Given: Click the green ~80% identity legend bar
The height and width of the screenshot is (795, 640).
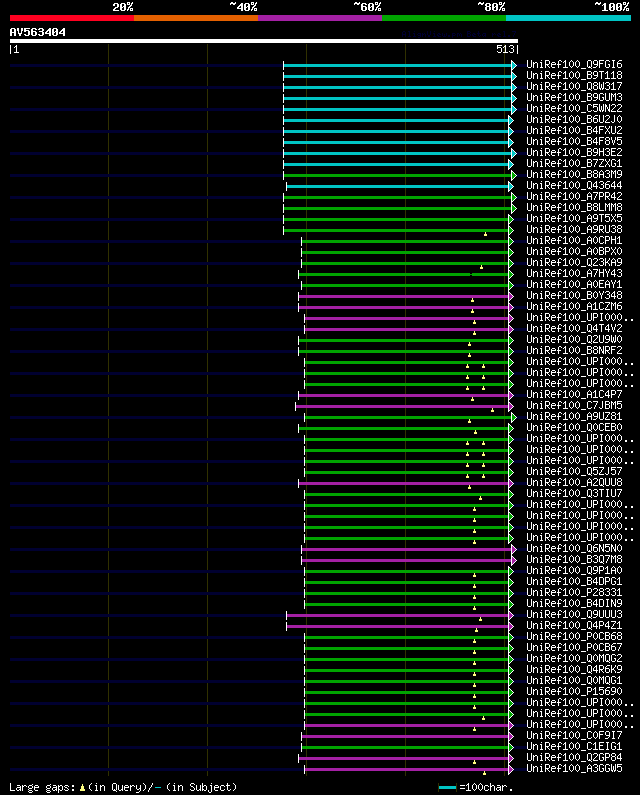Looking at the screenshot, I should (x=444, y=18).
